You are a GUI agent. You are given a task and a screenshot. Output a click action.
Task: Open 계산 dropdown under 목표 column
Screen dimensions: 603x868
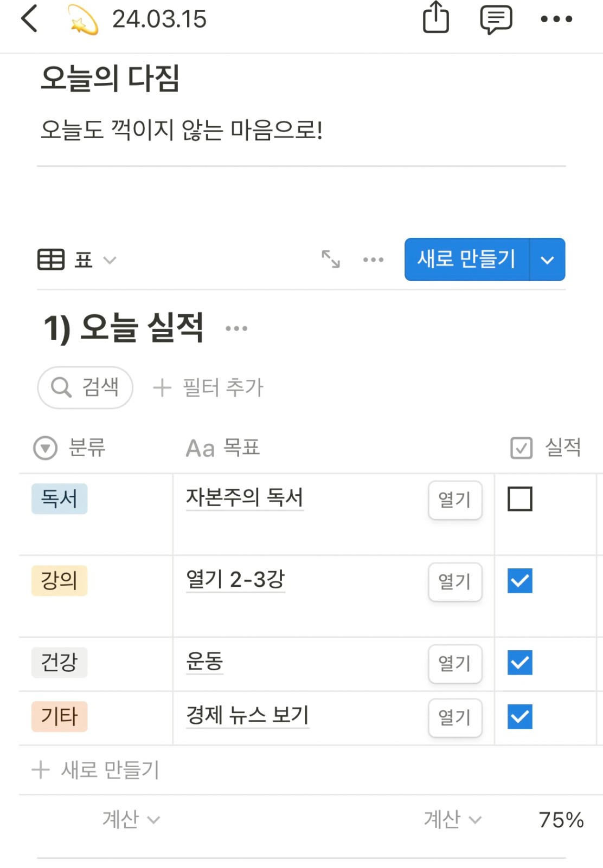452,819
